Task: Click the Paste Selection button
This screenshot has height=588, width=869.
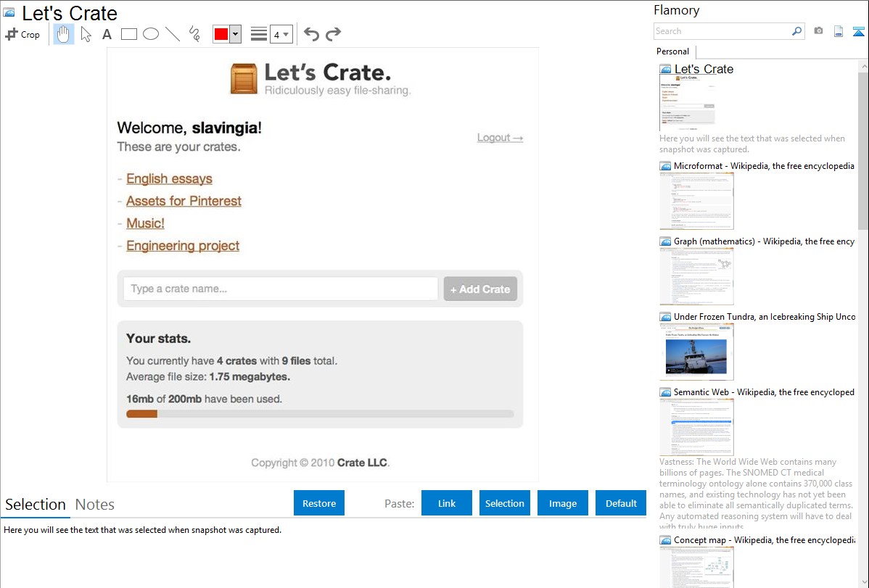Action: click(505, 503)
